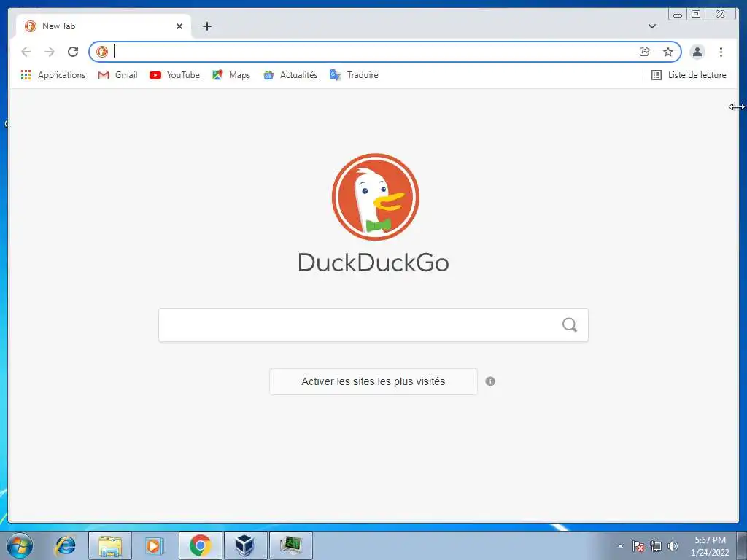747x560 pixels.
Task: Launch Internet Explorer from taskbar
Action: [x=65, y=545]
